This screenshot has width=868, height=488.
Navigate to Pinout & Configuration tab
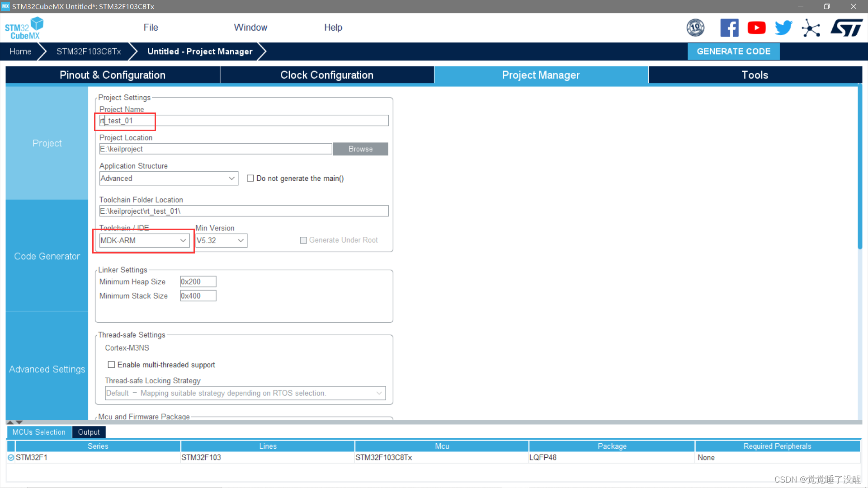click(x=112, y=75)
